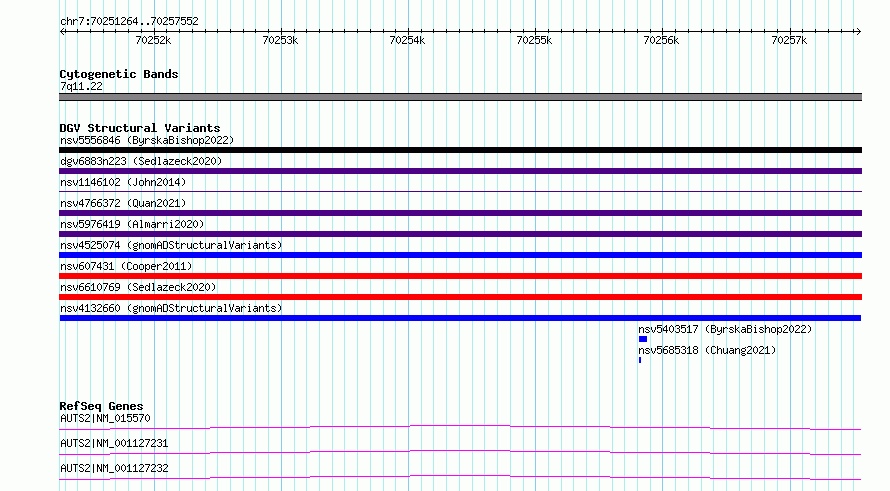Screen dimensions: 890x491
Task: Click the AUTS2|NM_001127231 gene label
Action: 114,443
